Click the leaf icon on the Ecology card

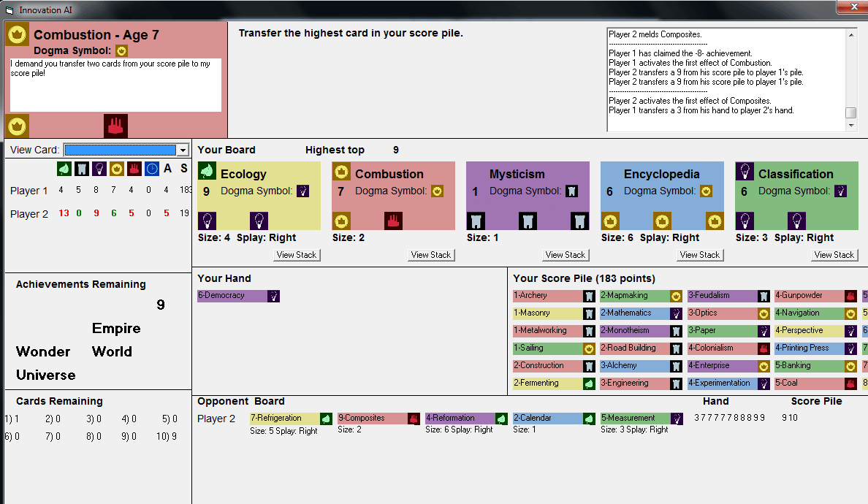point(206,170)
